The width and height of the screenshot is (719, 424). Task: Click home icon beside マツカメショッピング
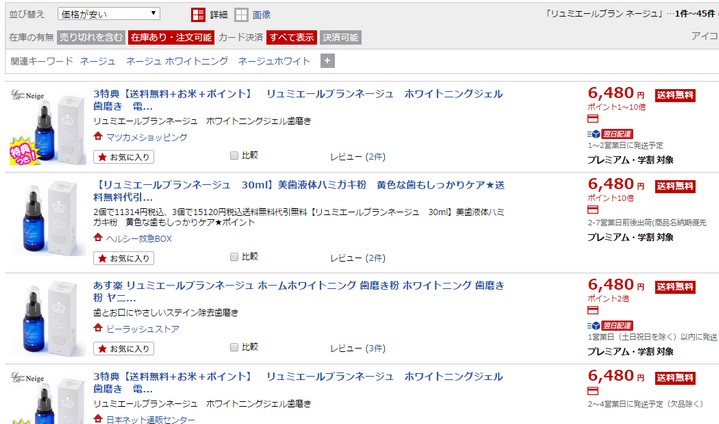[x=98, y=136]
